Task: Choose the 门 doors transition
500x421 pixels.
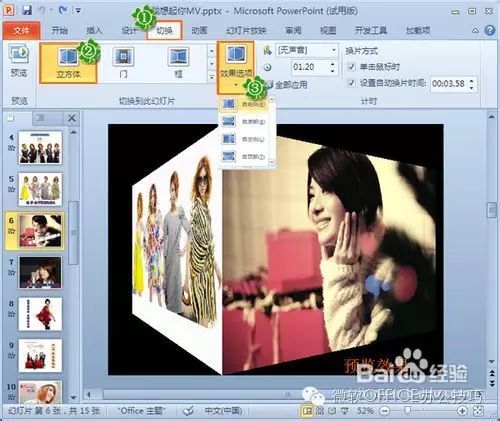Action: tap(123, 63)
